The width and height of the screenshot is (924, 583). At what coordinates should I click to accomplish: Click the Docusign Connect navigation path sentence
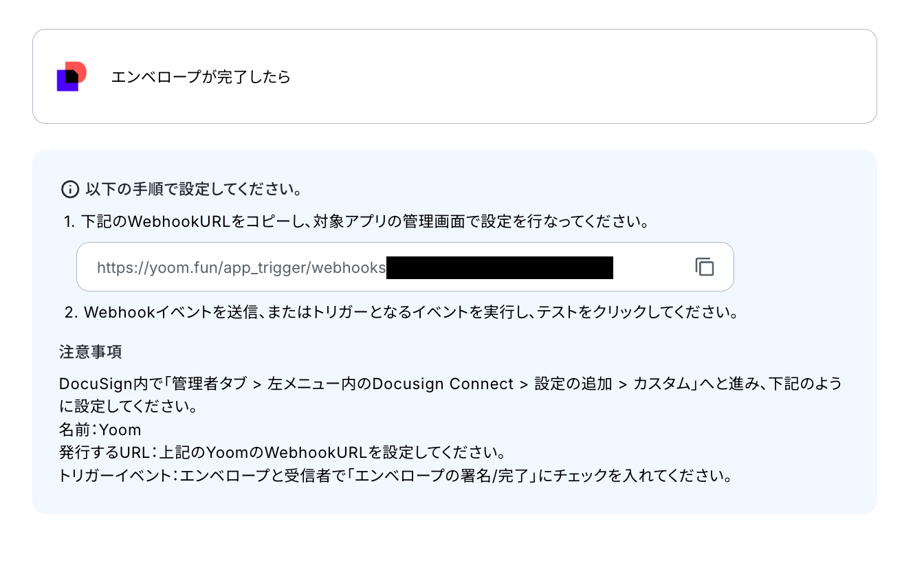pos(451,384)
